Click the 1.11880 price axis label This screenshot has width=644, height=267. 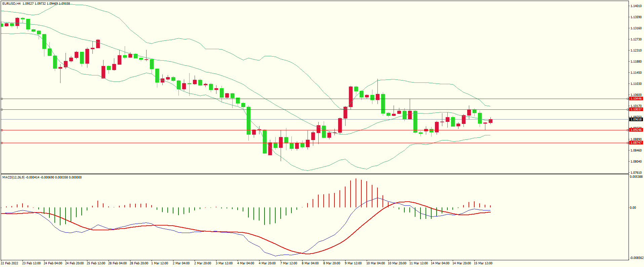point(636,62)
